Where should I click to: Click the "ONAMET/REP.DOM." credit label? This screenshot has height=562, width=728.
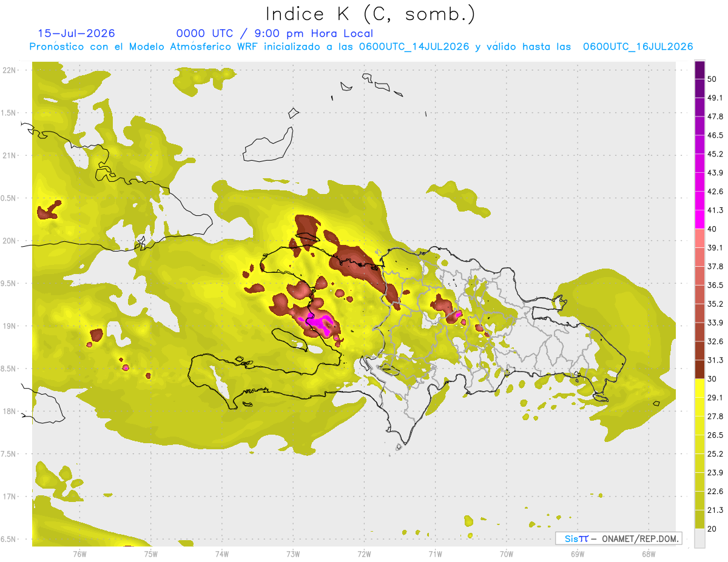[x=640, y=538]
